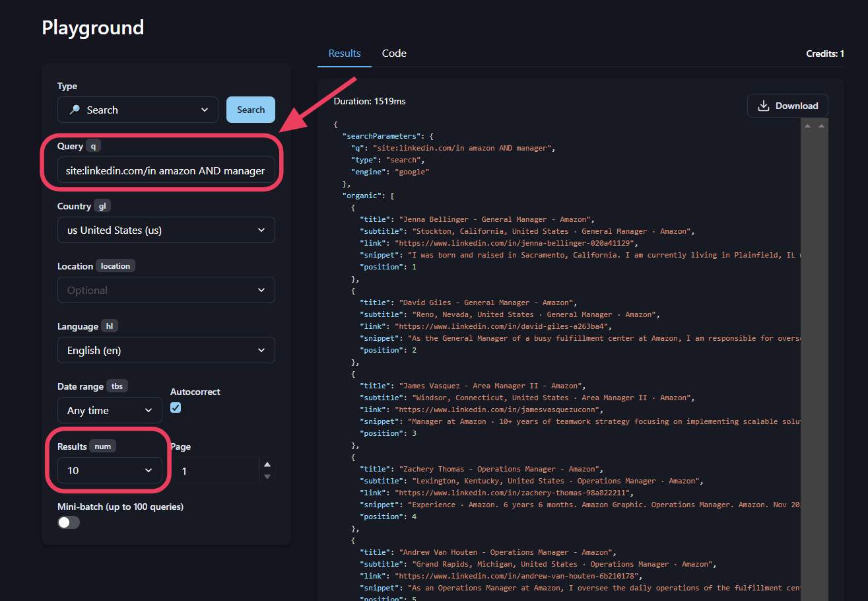868x601 pixels.
Task: Click the location badge beside Location label
Action: click(115, 265)
